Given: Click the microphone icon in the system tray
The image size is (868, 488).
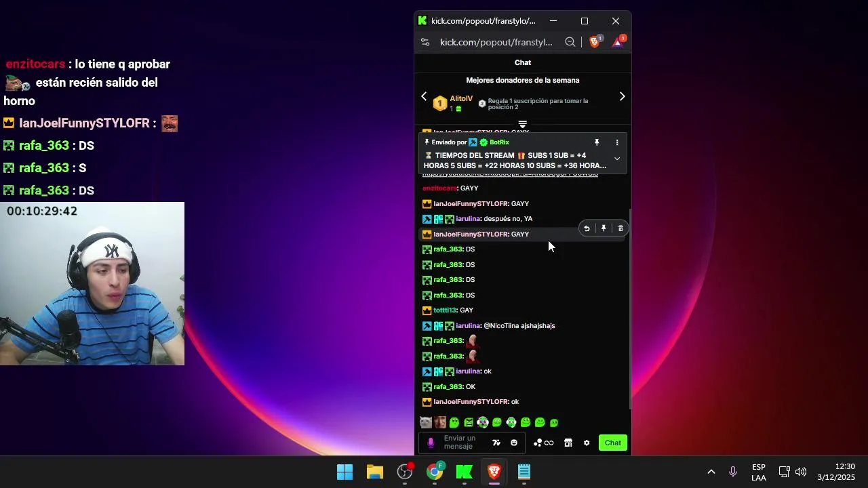Looking at the screenshot, I should 733,472.
